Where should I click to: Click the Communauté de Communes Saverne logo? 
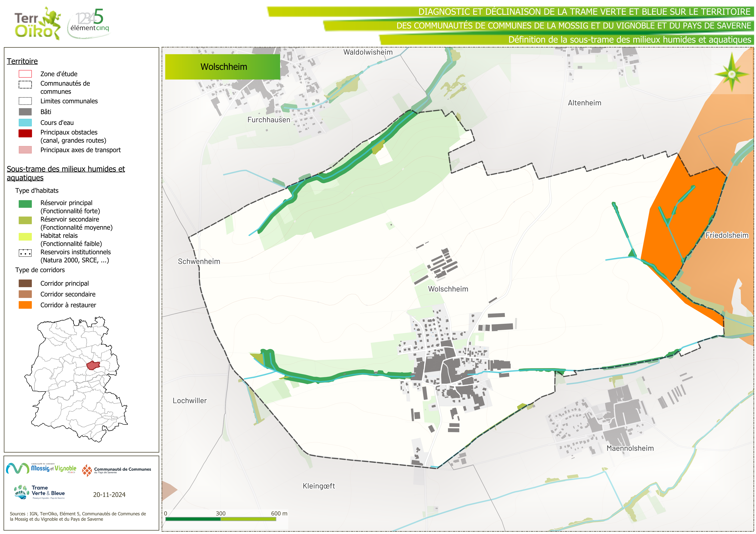coord(116,471)
